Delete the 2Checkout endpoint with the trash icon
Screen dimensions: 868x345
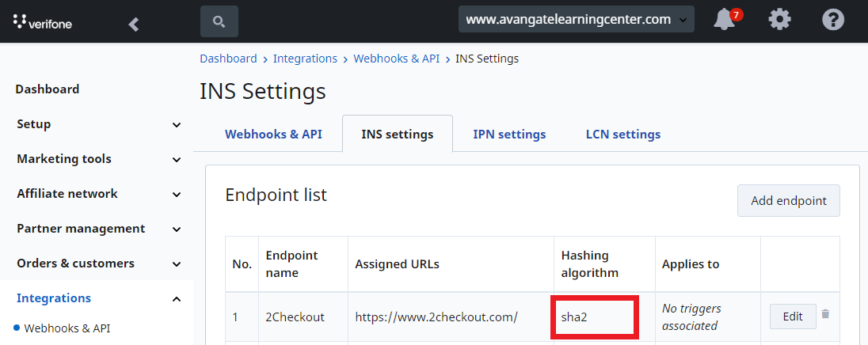pyautogui.click(x=825, y=313)
